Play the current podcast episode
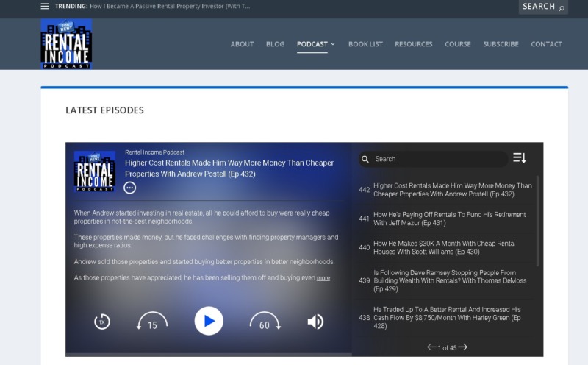This screenshot has height=365, width=588. [209, 321]
